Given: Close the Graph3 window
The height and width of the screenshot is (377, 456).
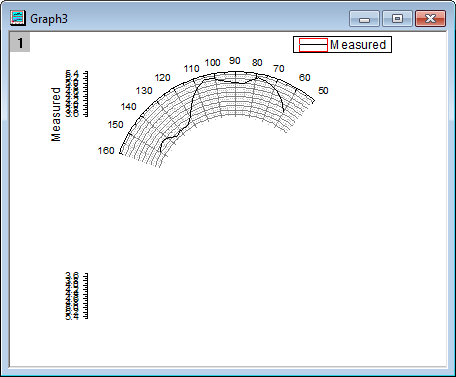Looking at the screenshot, I should 430,18.
